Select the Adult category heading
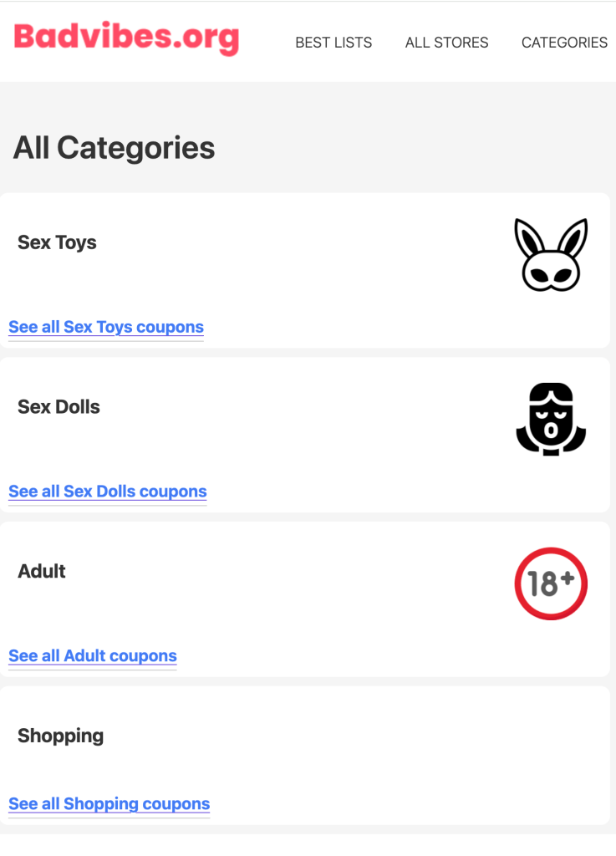 [x=42, y=572]
